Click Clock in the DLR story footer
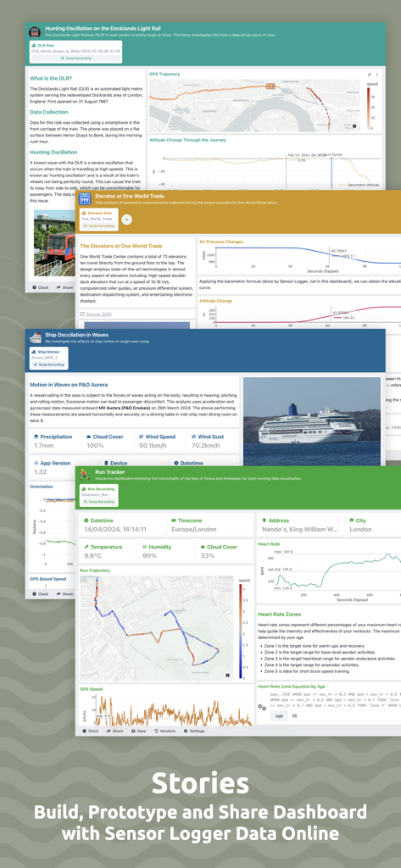401x868 pixels. point(41,287)
